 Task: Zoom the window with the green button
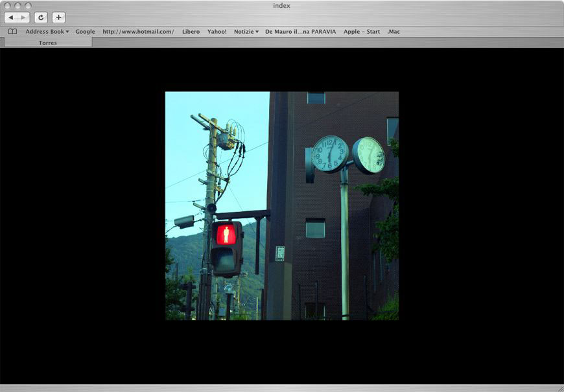(28, 5)
